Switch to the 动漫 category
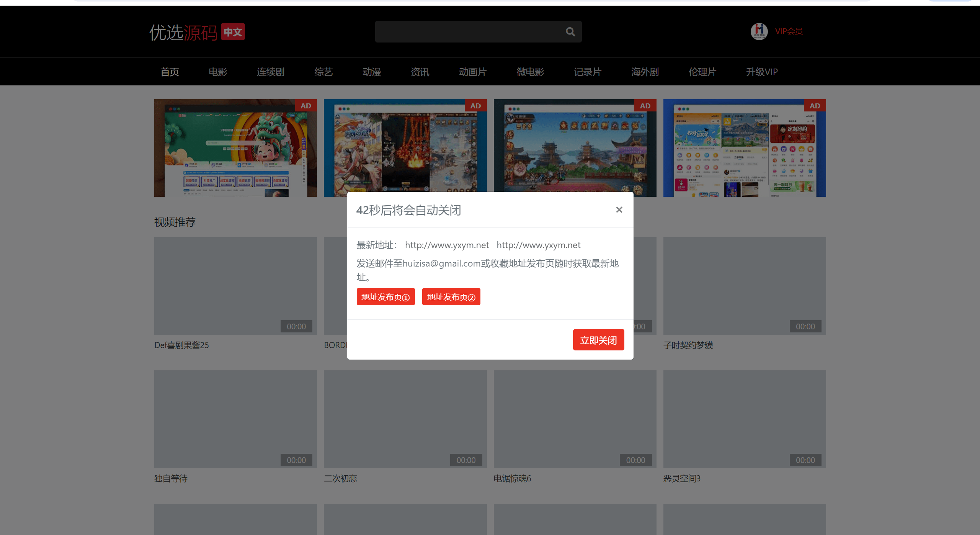980x535 pixels. point(372,72)
